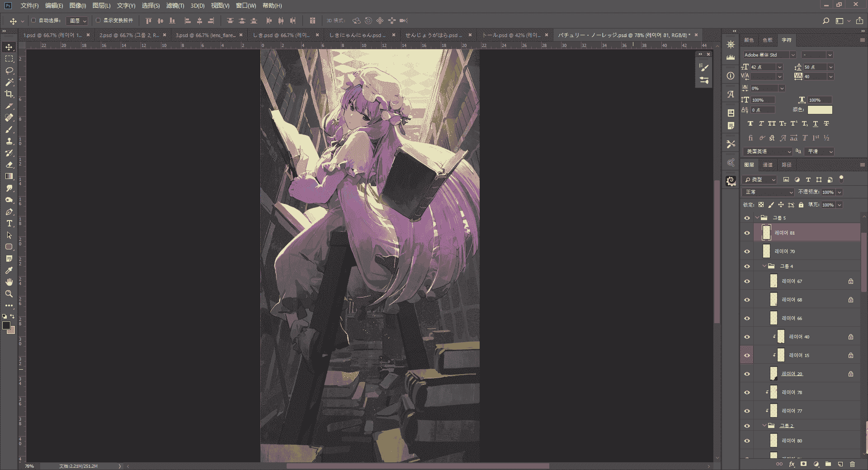Collapse the 그룹 4 group
Viewport: 868px width, 470px height.
pos(764,266)
